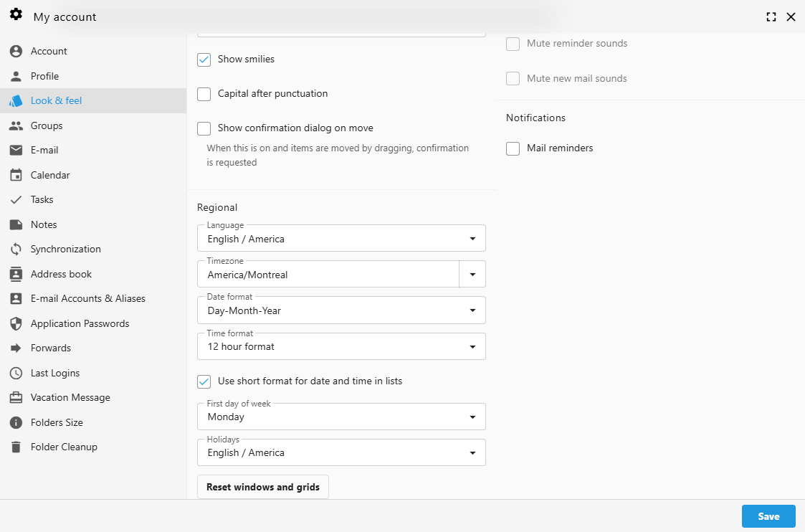Enable Mail reminders notifications

coord(513,148)
